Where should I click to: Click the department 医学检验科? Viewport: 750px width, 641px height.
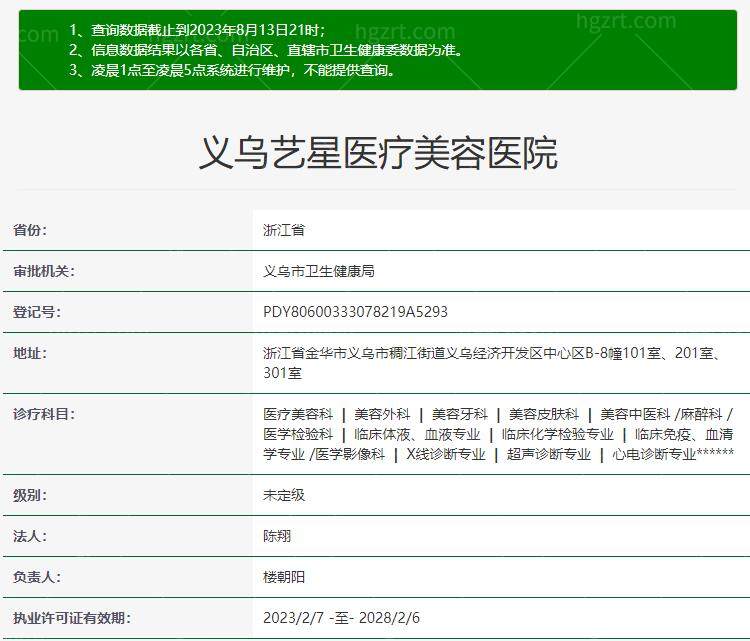(x=298, y=434)
